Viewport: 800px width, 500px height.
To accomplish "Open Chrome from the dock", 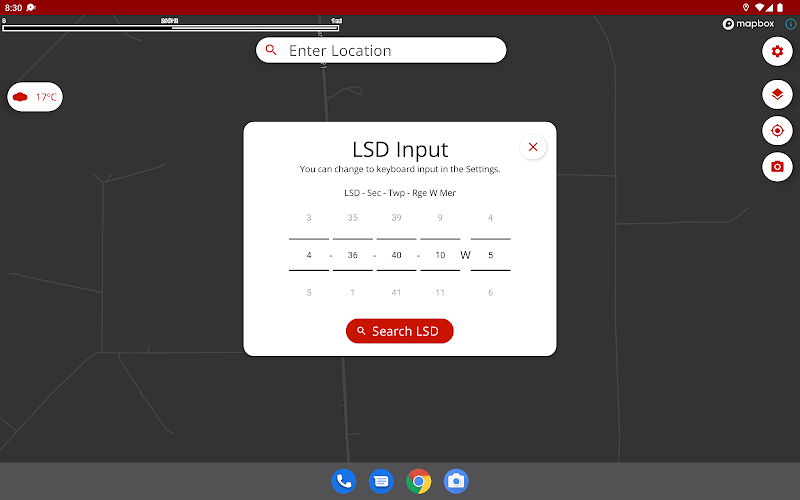I will 418,481.
